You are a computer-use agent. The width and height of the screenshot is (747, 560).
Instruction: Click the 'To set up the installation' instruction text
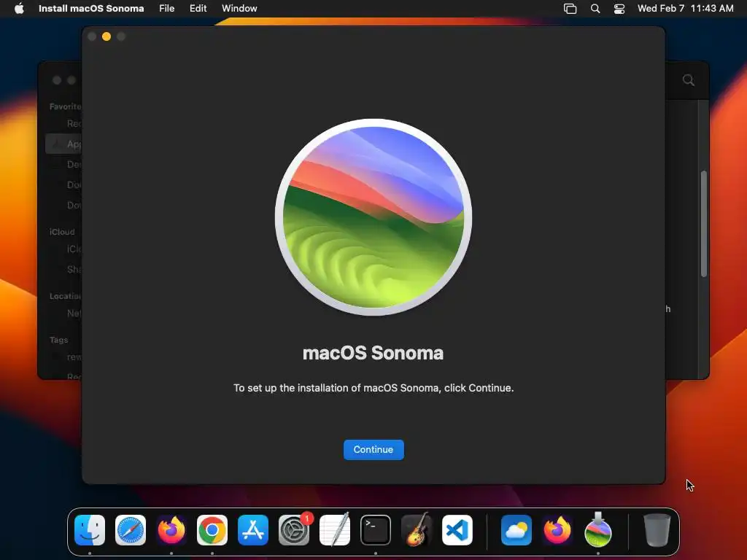point(373,388)
